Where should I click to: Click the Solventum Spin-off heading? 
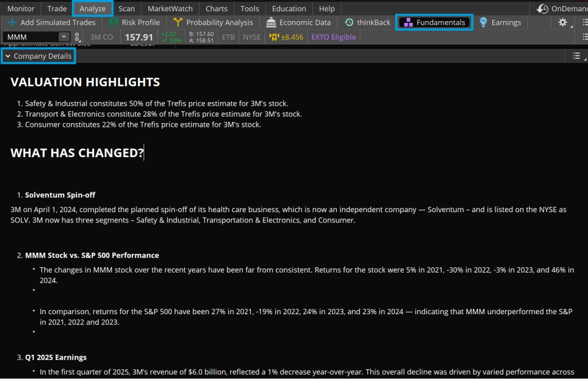point(60,195)
